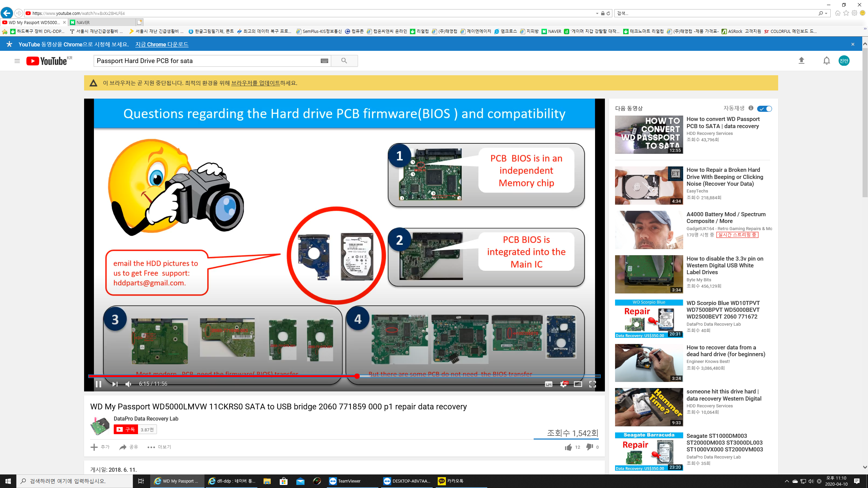Open 카카오톡 from taskbar
The height and width of the screenshot is (488, 868).
[460, 481]
